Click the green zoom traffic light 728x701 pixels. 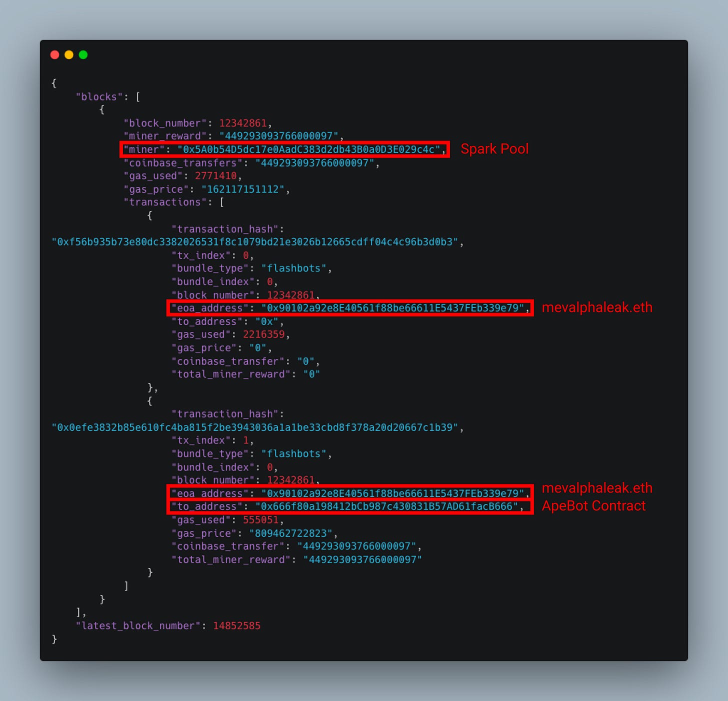83,54
